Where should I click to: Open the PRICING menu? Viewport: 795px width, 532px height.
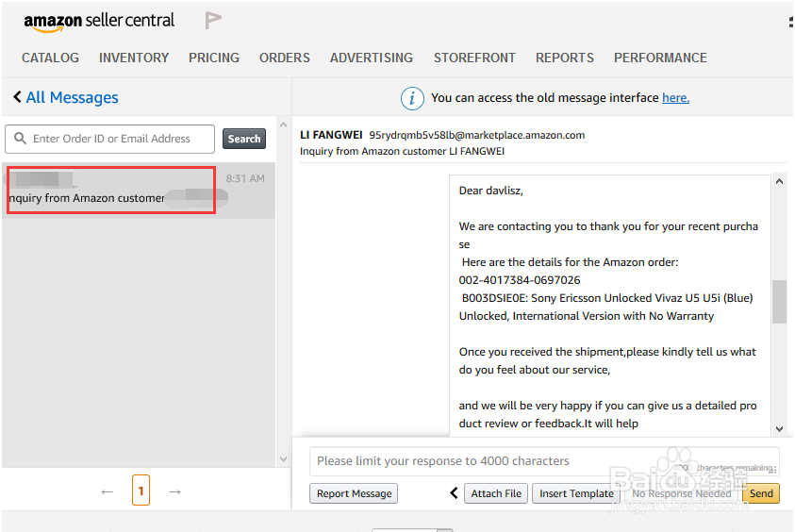(x=214, y=58)
